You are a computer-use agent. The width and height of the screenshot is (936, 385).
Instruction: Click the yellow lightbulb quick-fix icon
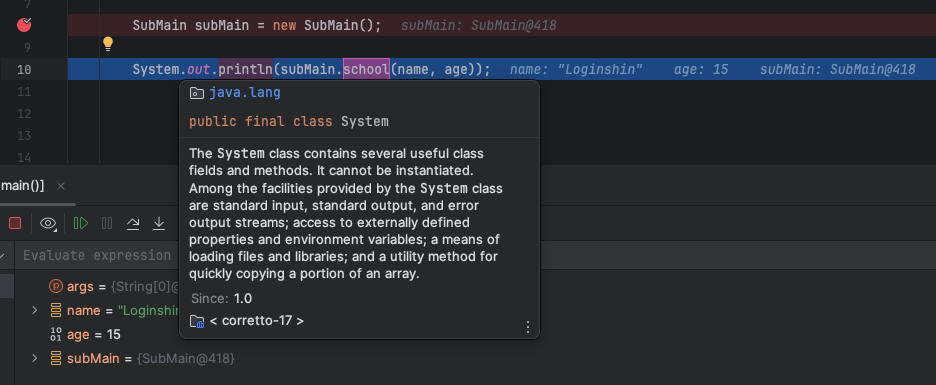107,44
